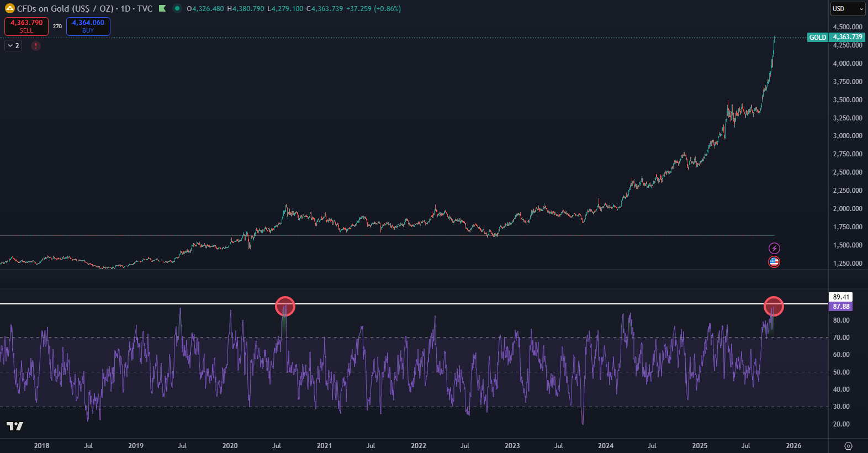Image resolution: width=868 pixels, height=453 pixels.
Task: Click the open price O4,326.480
Action: [x=205, y=9]
